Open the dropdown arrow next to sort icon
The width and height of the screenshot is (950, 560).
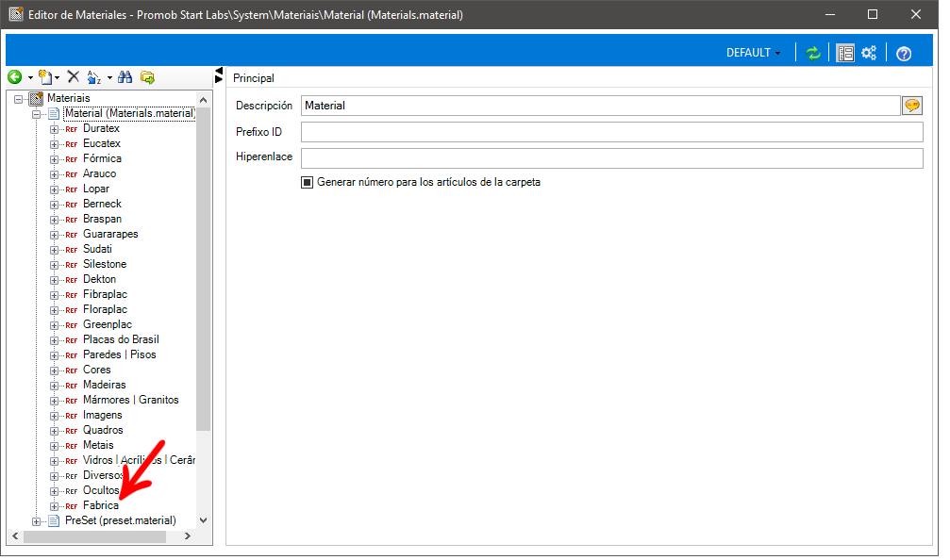(x=109, y=77)
